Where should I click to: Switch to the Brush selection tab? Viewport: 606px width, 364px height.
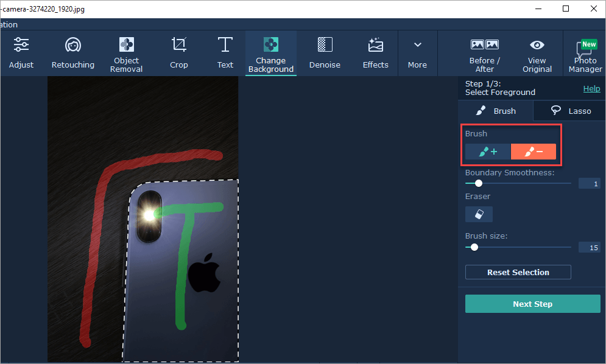click(x=496, y=111)
